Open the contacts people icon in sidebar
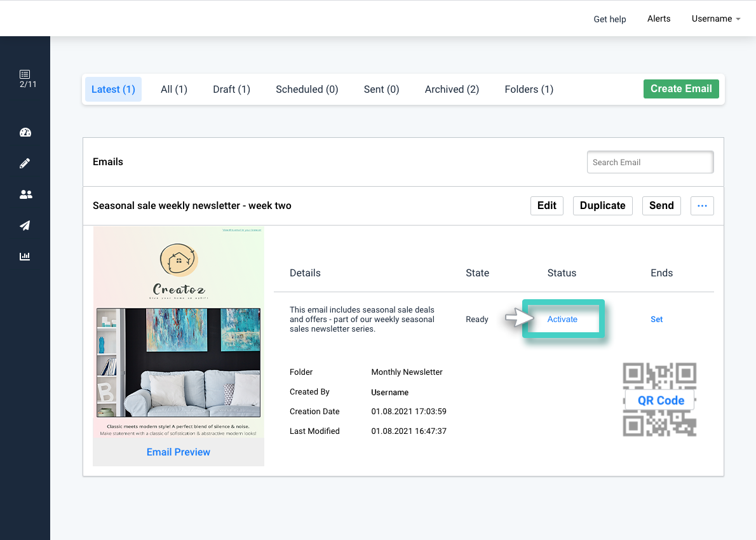Screen dimensions: 756x540 pos(25,194)
